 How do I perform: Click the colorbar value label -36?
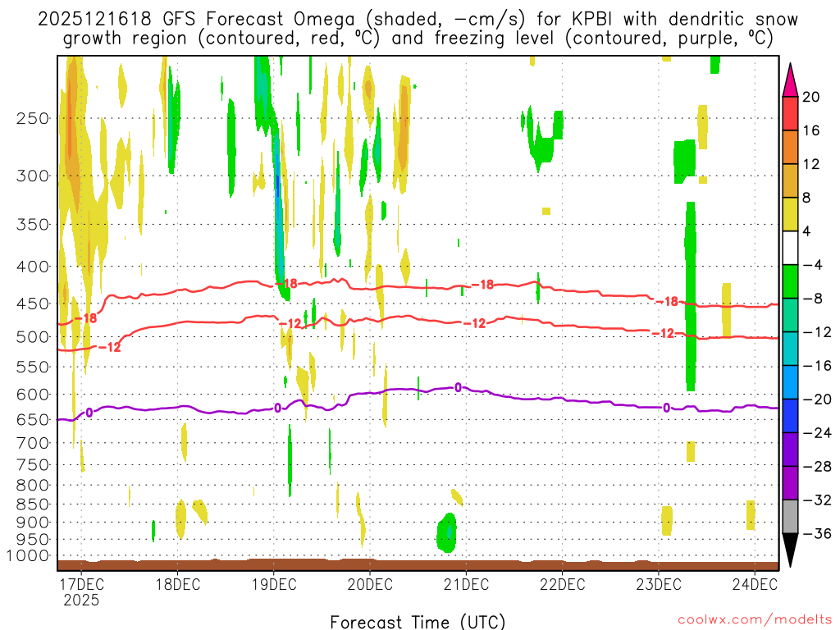click(817, 533)
